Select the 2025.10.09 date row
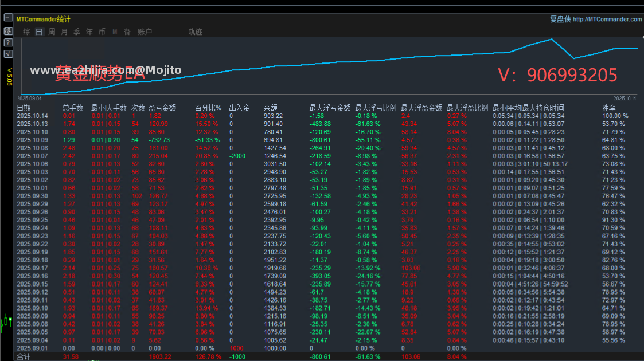 (x=33, y=140)
